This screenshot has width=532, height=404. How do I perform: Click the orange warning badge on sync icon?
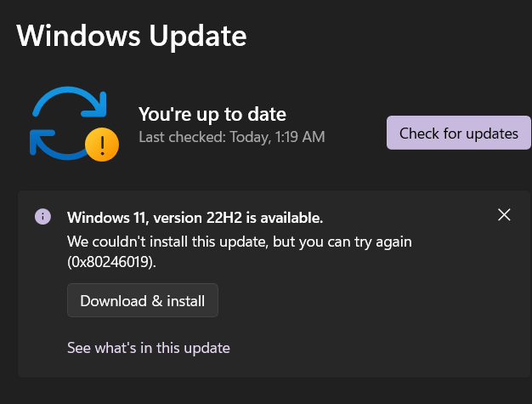(x=102, y=145)
